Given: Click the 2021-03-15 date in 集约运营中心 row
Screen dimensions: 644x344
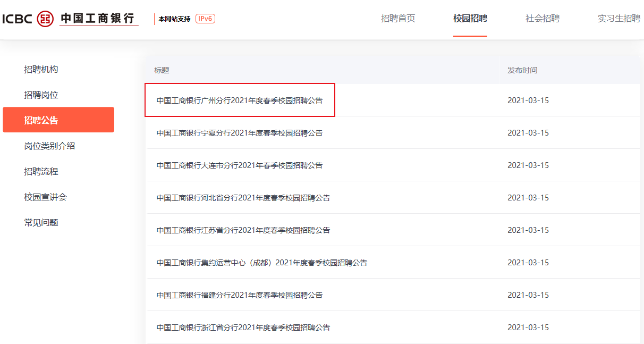Looking at the screenshot, I should [x=528, y=262].
